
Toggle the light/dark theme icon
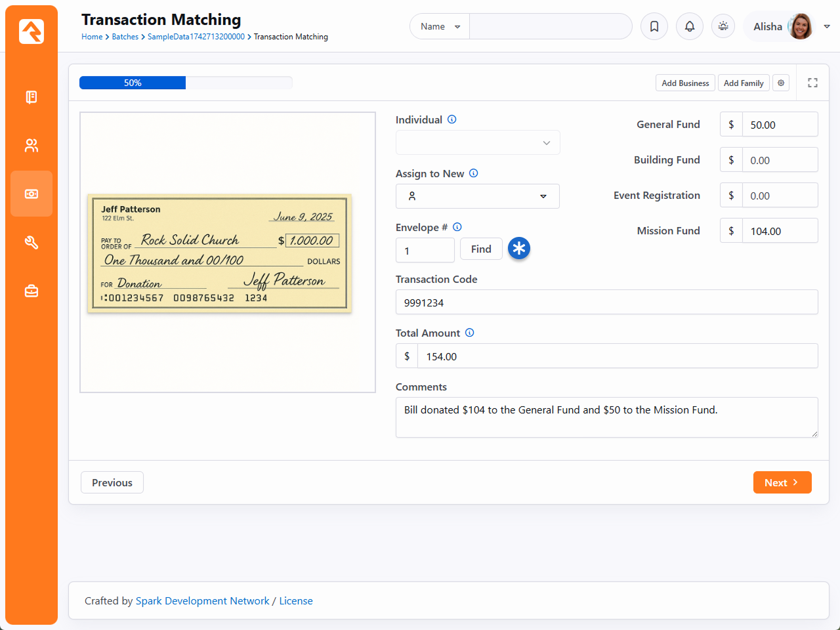click(723, 26)
